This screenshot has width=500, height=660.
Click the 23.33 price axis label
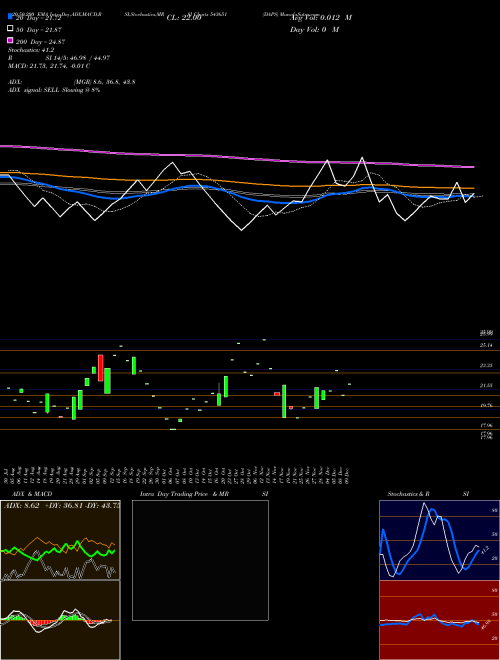pos(486,365)
